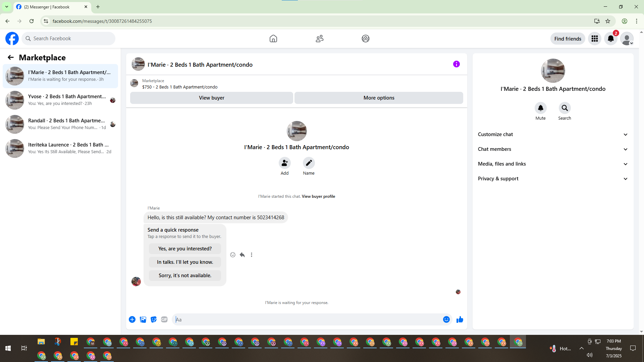This screenshot has height=362, width=644.
Task: Attach a photo using the image icon
Action: 143,319
